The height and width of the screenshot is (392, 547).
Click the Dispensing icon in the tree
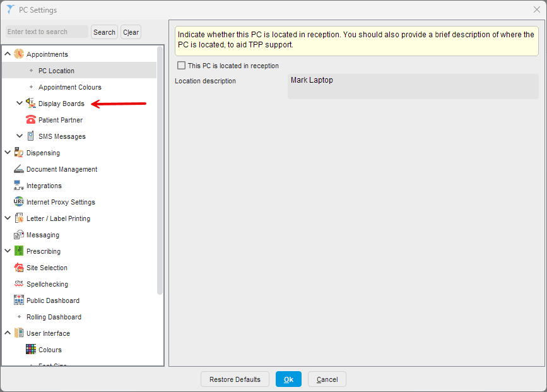tap(19, 153)
